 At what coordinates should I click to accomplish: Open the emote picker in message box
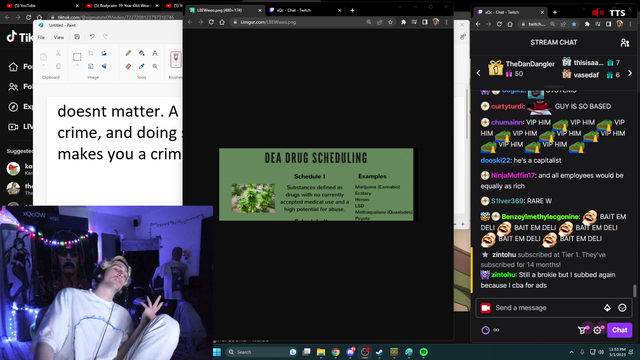click(622, 308)
